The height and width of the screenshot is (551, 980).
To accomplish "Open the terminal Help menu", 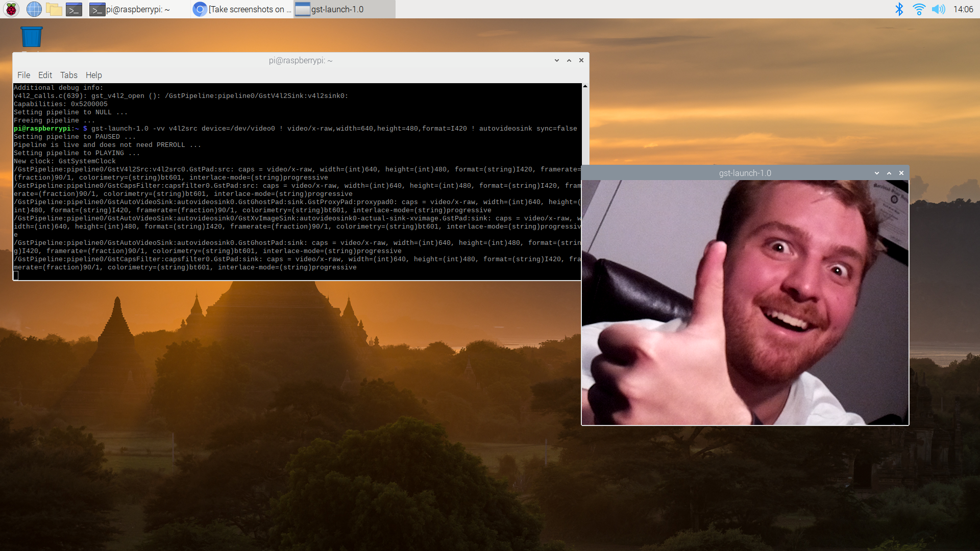I will pos(93,75).
